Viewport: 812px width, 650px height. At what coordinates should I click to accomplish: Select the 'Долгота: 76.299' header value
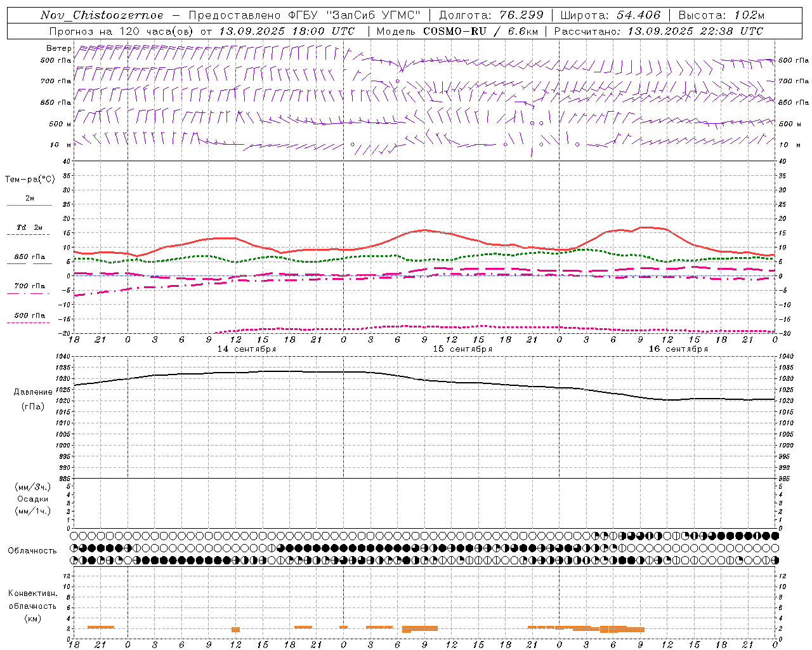pos(491,15)
